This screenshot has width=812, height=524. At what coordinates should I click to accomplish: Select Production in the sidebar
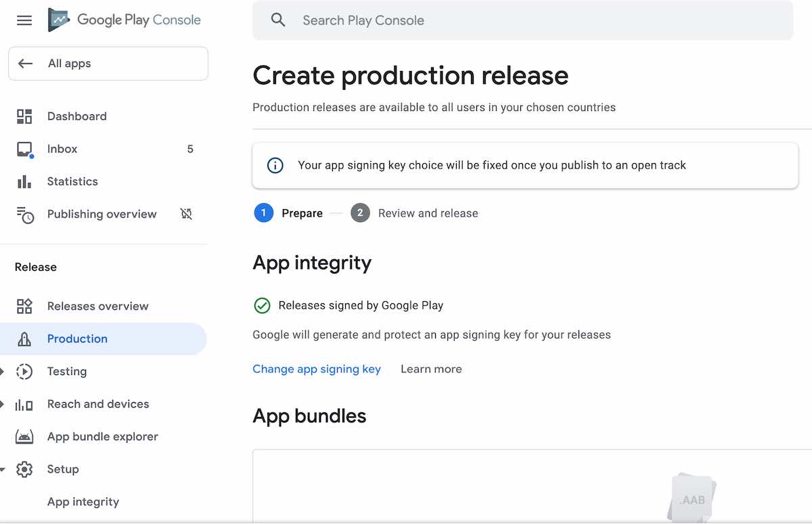pyautogui.click(x=104, y=339)
